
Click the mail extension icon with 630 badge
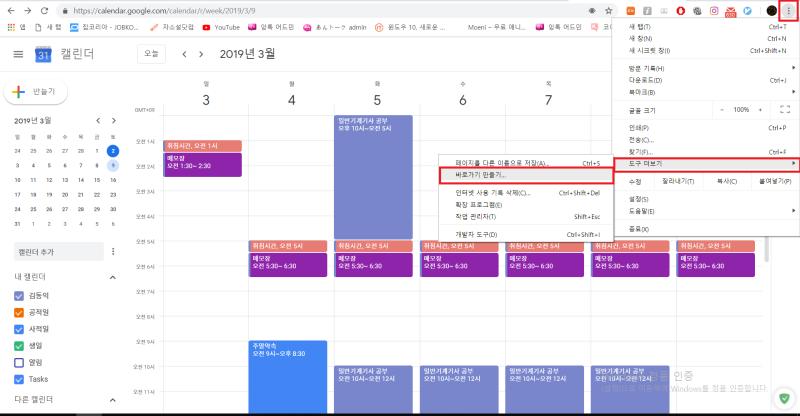pyautogui.click(x=731, y=11)
